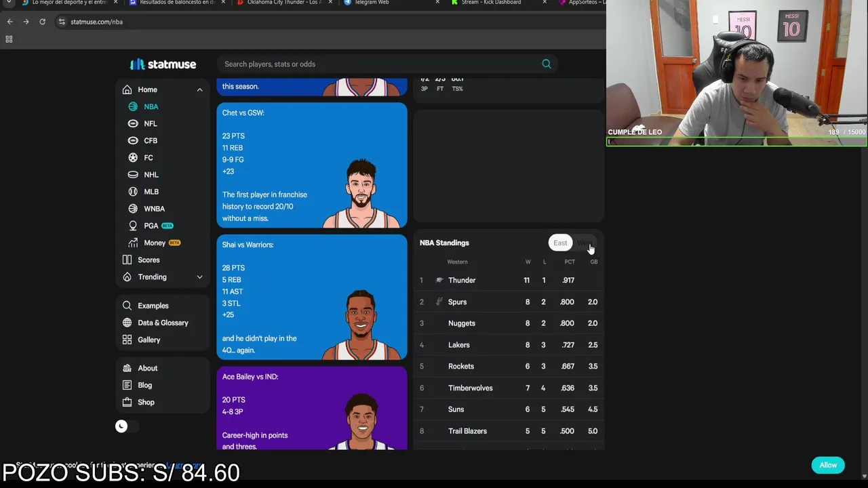Image resolution: width=868 pixels, height=488 pixels.
Task: Open the PGA beta section
Action: click(151, 226)
